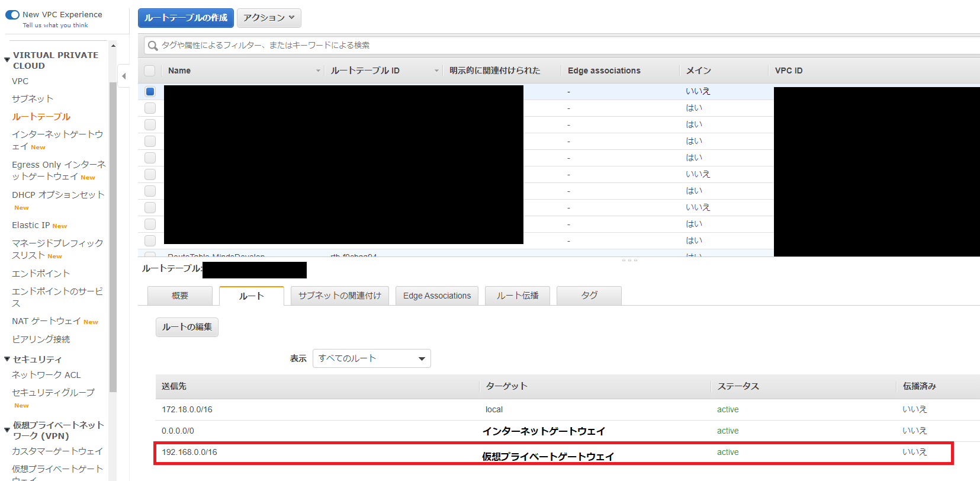
Task: Toggle the select-all checkbox in the table header
Action: (x=150, y=70)
